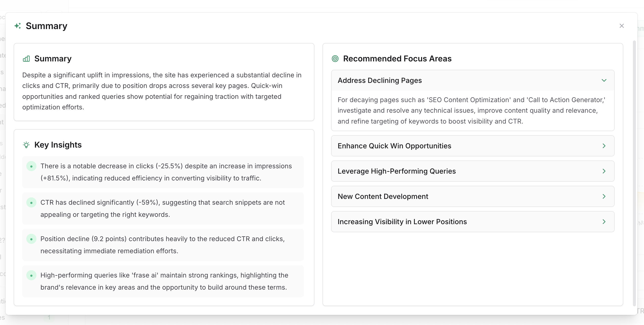
Task: Click the lightbulb icon next to Key Insights
Action: 26,145
